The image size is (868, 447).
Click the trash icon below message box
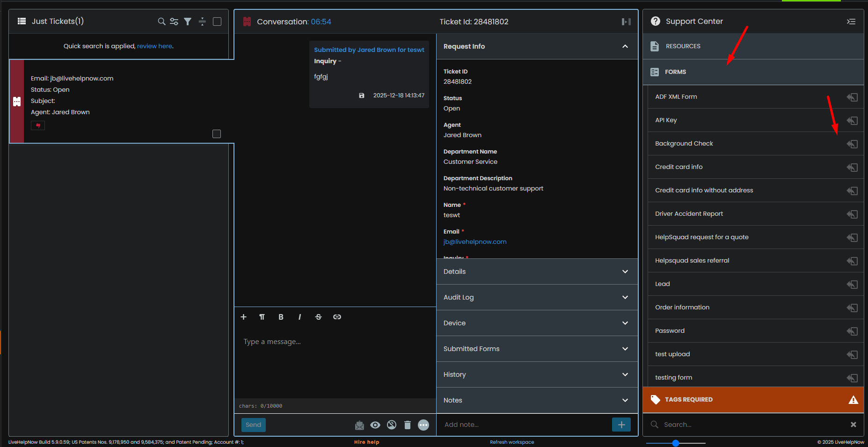(x=407, y=425)
